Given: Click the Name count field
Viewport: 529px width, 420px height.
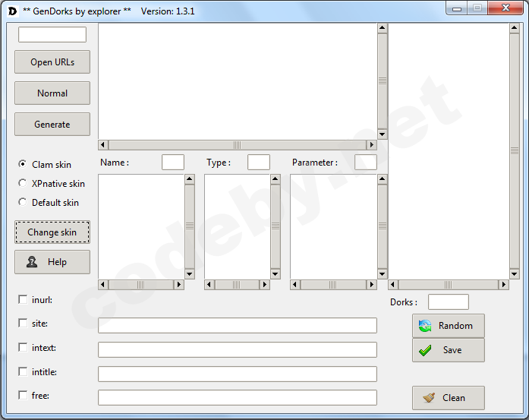Looking at the screenshot, I should coord(173,163).
